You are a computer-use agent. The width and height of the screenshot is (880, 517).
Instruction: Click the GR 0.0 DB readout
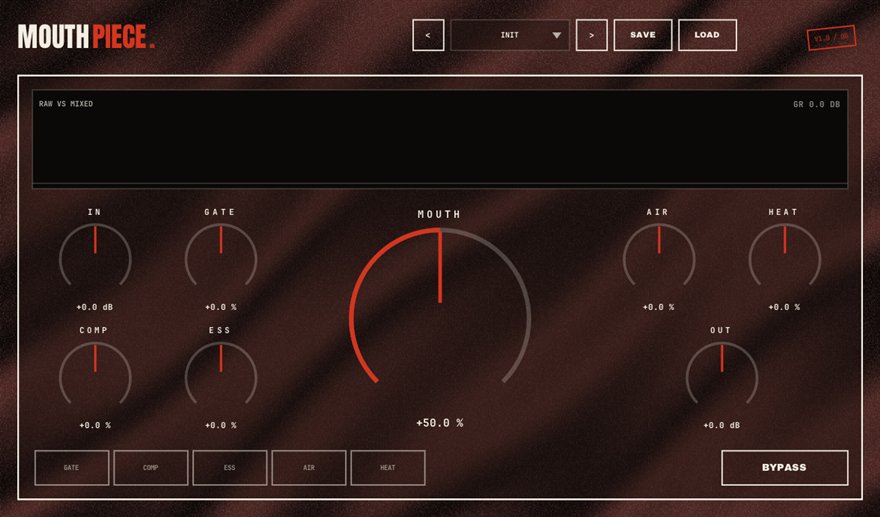tap(817, 104)
